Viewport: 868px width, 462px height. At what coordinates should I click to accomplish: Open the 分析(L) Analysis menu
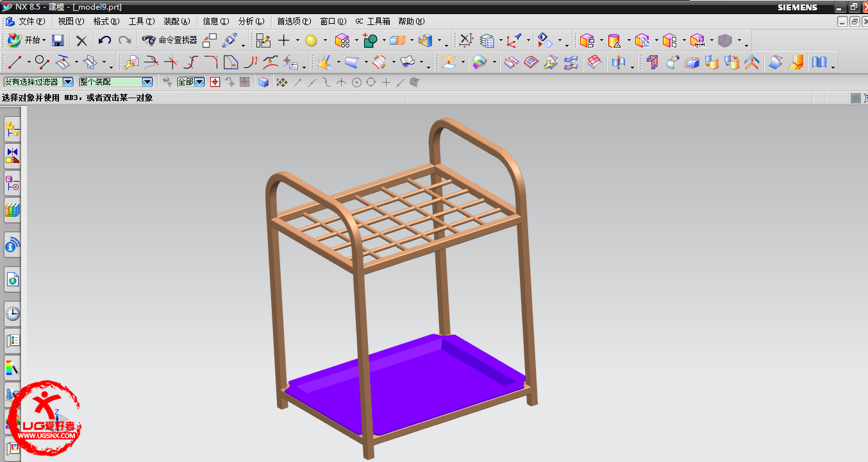point(251,21)
